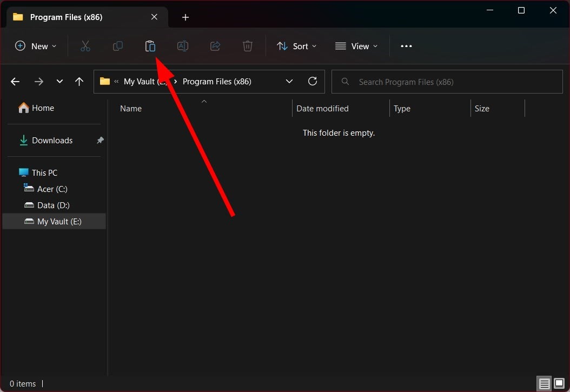Screen dimensions: 570x392
Task: Show recent locations dropdown arrow
Action: (59, 82)
